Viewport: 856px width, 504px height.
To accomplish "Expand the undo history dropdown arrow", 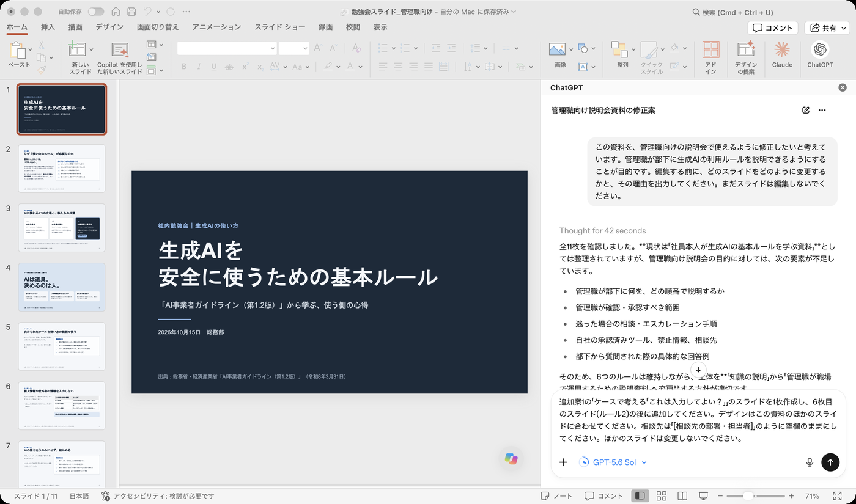I will 158,12.
